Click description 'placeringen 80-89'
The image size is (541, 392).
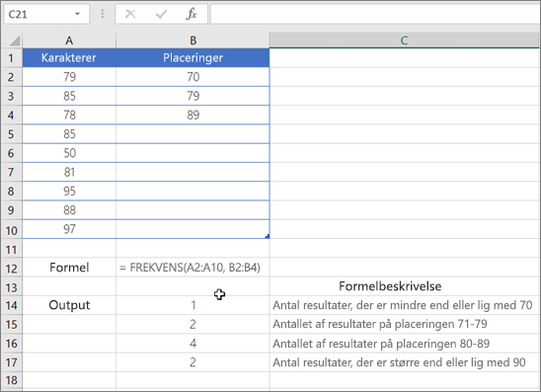coord(405,344)
